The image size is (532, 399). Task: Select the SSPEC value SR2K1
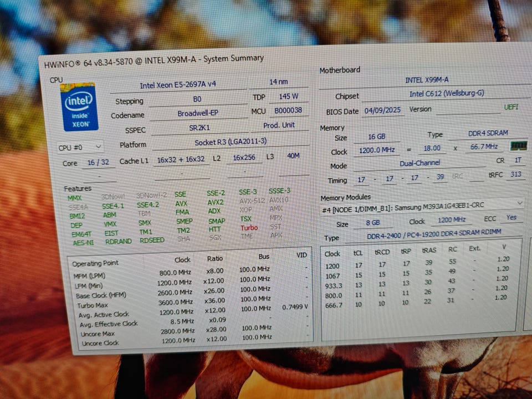pyautogui.click(x=199, y=128)
